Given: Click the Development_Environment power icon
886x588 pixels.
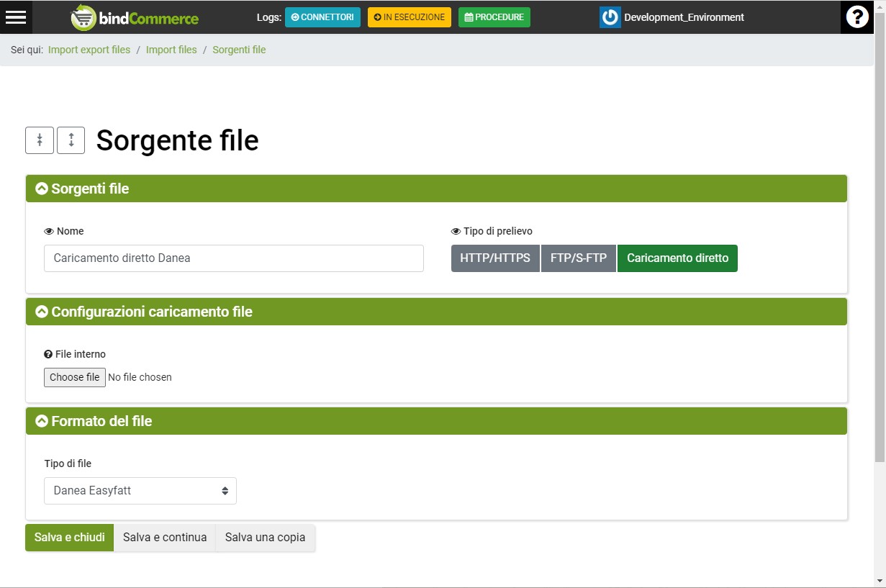Looking at the screenshot, I should pos(610,17).
